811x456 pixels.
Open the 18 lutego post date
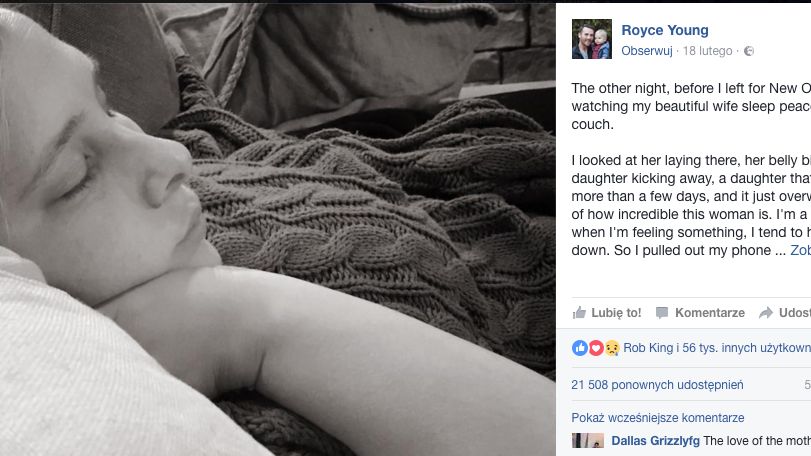click(x=707, y=51)
